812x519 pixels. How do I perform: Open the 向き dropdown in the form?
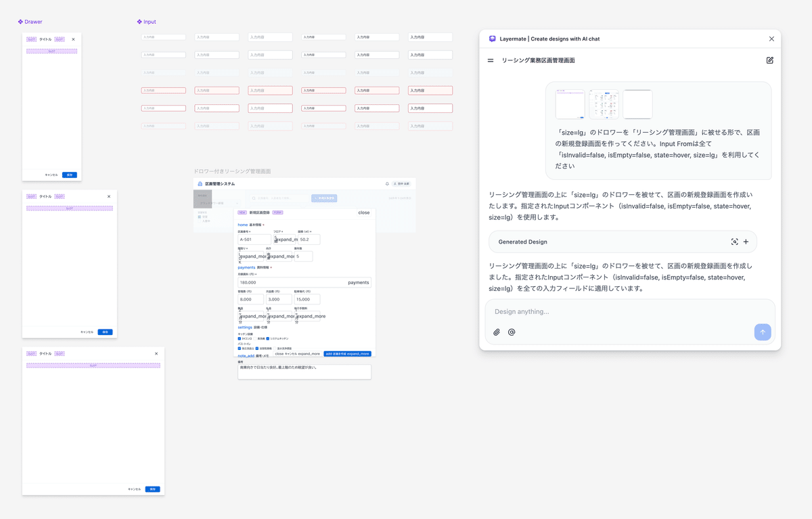tap(279, 256)
